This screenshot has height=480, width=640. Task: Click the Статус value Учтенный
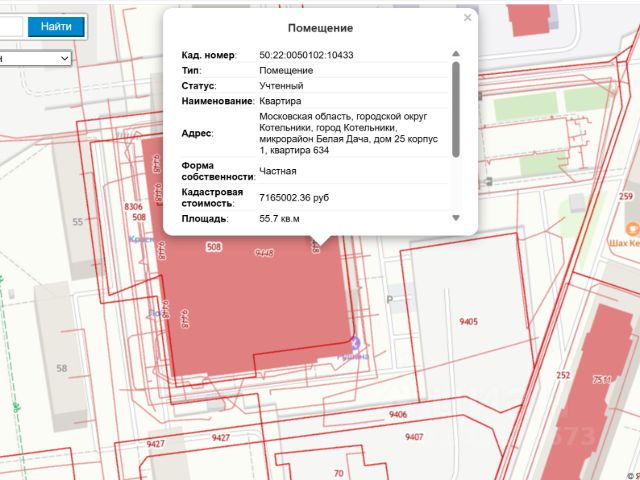click(281, 86)
